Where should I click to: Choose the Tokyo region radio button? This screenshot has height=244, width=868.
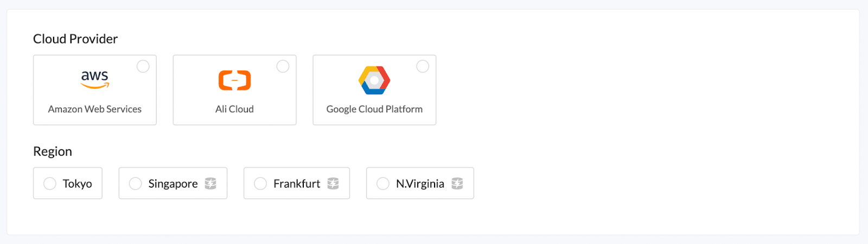[50, 184]
